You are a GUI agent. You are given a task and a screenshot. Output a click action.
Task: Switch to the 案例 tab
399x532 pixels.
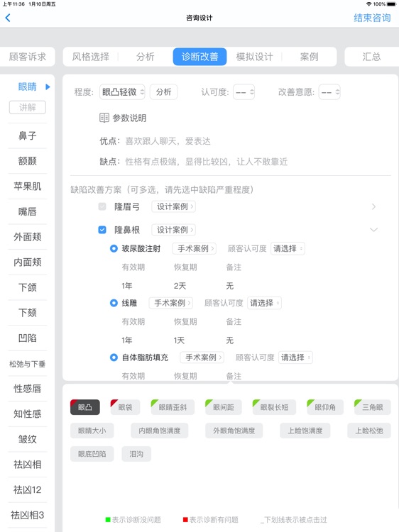point(309,57)
